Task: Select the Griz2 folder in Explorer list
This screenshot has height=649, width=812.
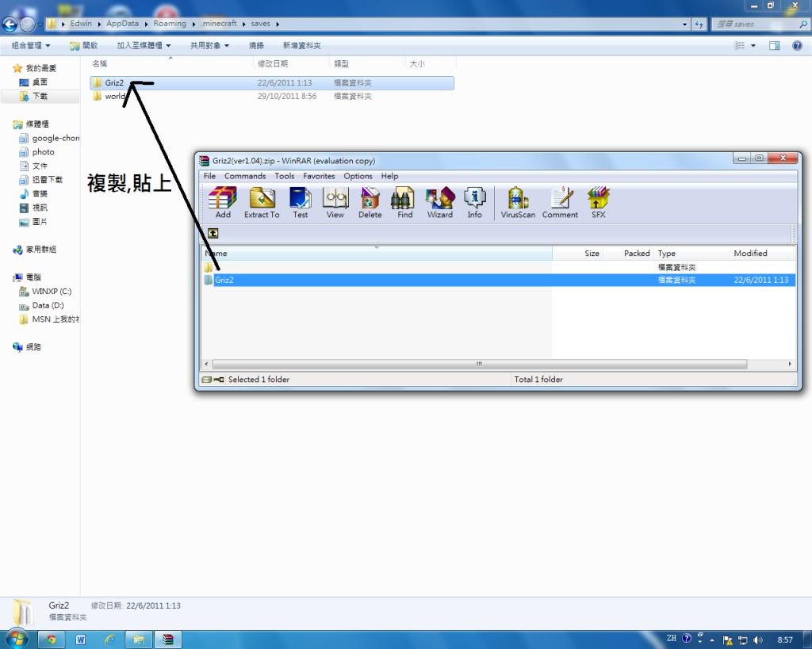Action: pyautogui.click(x=272, y=82)
